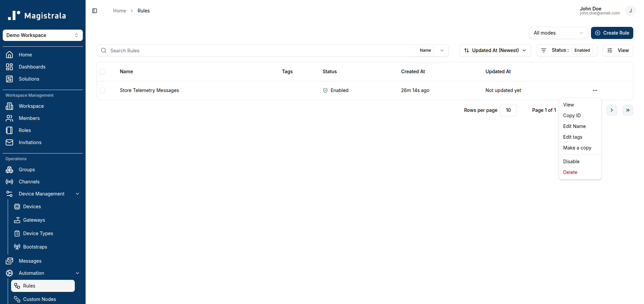This screenshot has width=644, height=304.
Task: Open the All modes dropdown
Action: pos(558,33)
